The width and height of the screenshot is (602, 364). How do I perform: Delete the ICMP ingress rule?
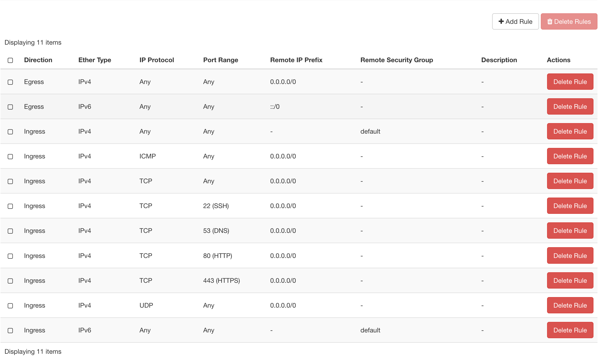tap(570, 156)
